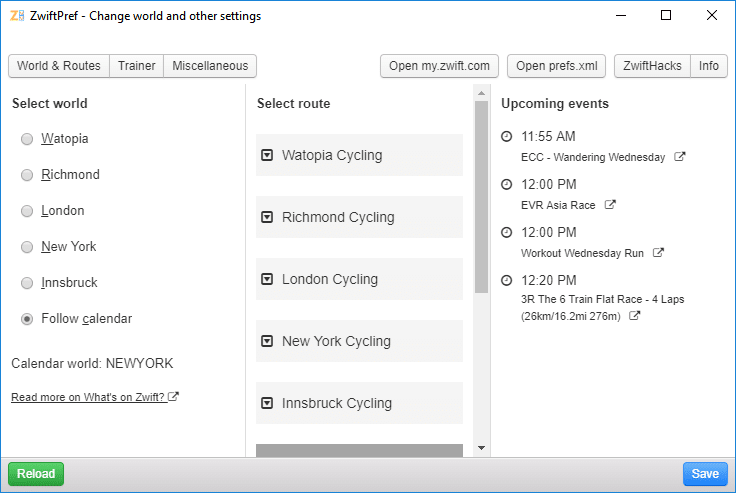
Task: Expand the New York Cycling route list
Action: tap(359, 341)
